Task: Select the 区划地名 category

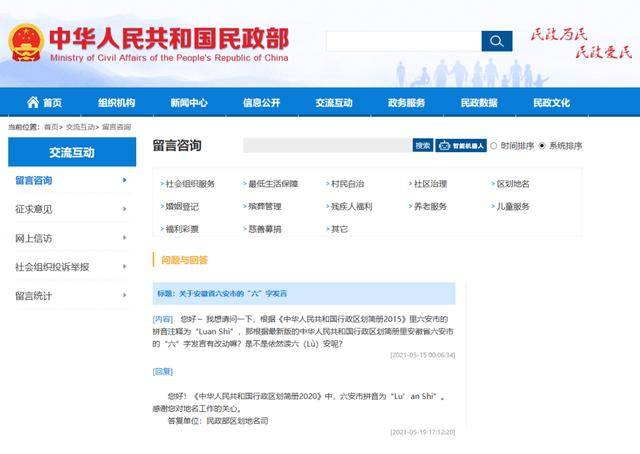Action: 513,184
